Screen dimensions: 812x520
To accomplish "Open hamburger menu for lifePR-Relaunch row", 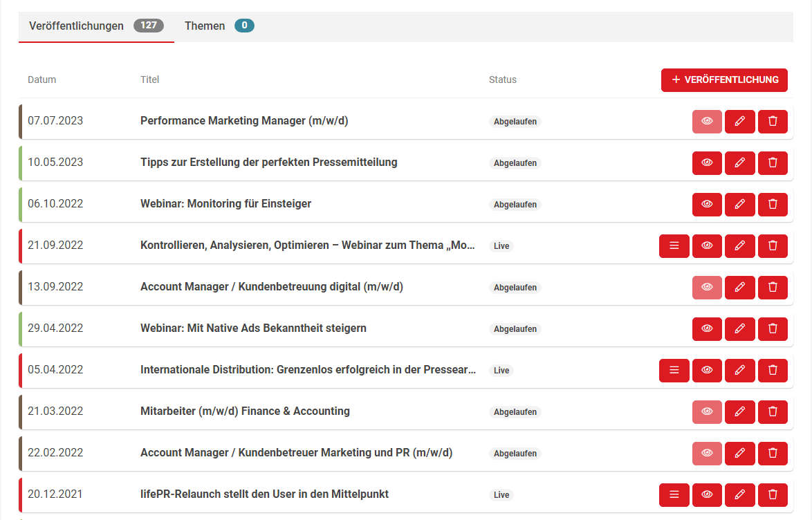I will click(674, 494).
